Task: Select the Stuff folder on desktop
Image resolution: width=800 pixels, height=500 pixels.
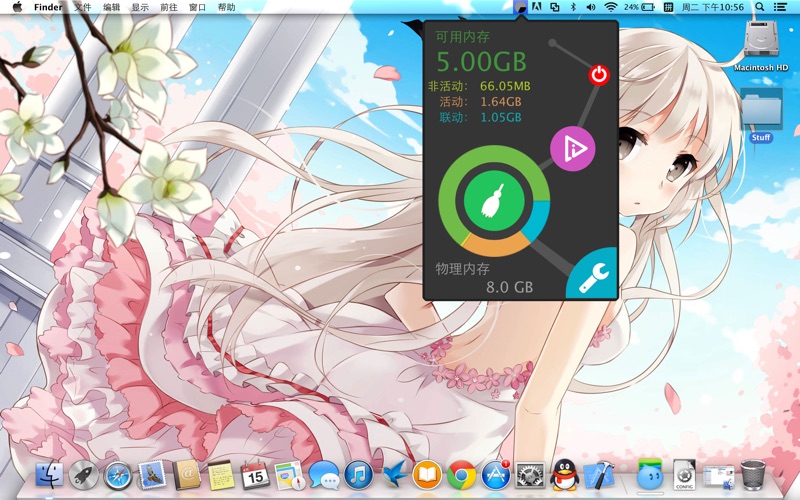Action: [761, 115]
